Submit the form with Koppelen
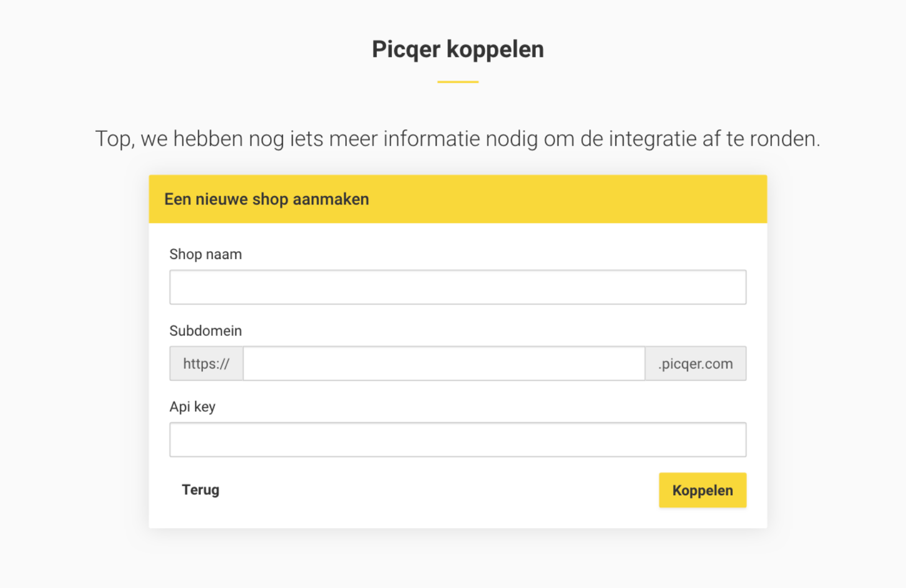Screen dimensions: 906x588 (702, 490)
